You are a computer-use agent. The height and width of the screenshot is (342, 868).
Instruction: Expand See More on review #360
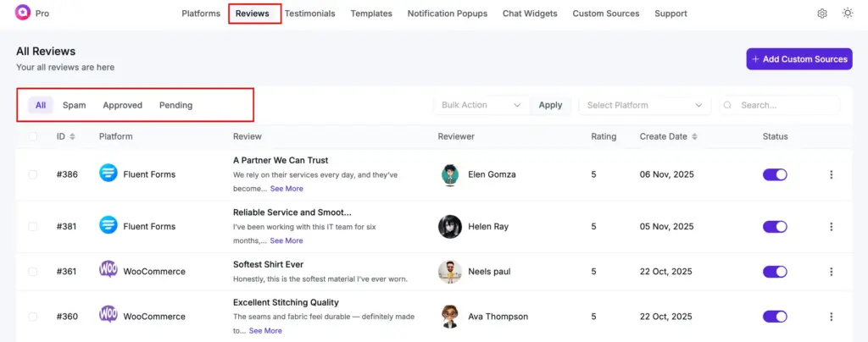coord(265,330)
